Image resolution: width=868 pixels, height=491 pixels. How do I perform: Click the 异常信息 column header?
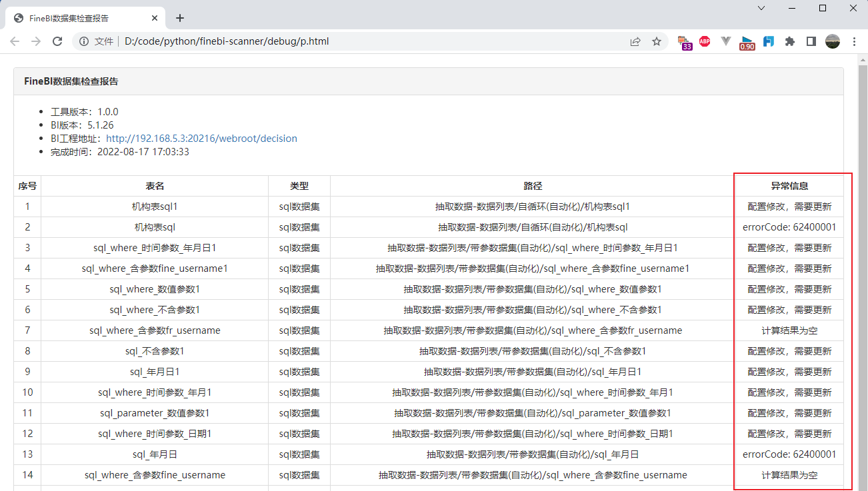789,186
